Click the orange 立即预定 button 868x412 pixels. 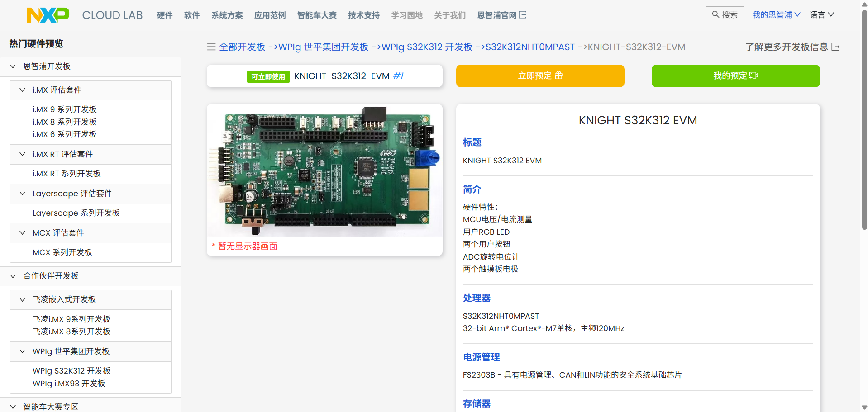(540, 76)
